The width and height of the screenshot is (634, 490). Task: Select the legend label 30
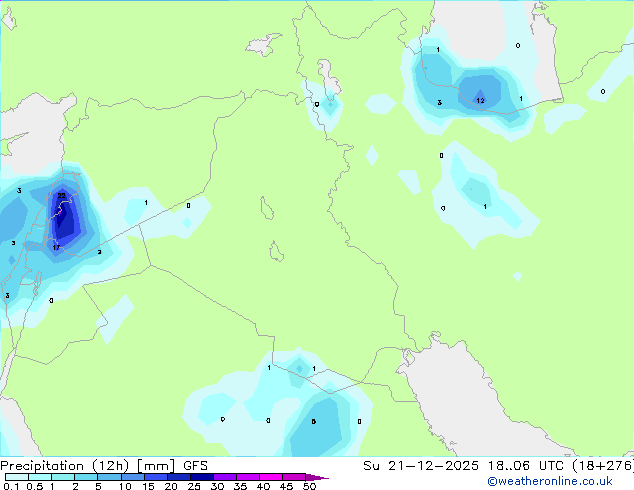pyautogui.click(x=217, y=486)
